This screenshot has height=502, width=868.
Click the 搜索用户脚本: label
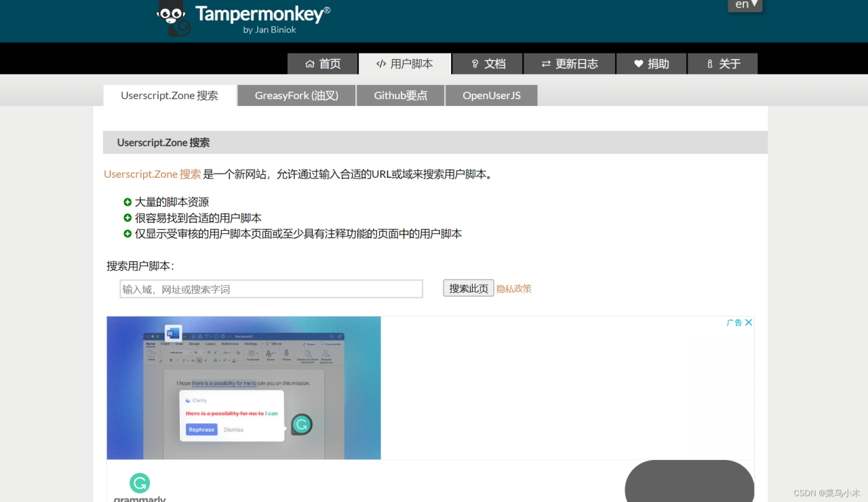click(x=140, y=266)
